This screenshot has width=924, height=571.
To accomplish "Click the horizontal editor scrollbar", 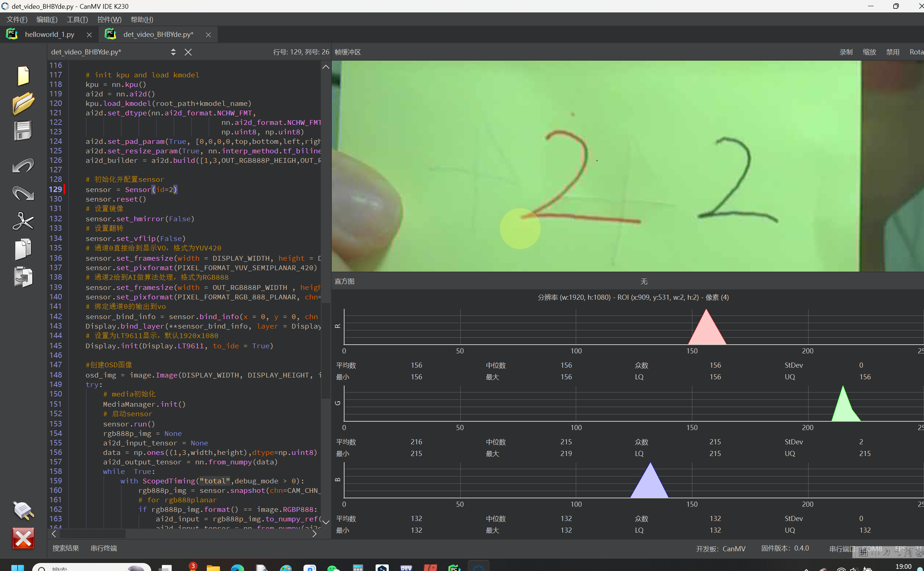I will tap(93, 534).
